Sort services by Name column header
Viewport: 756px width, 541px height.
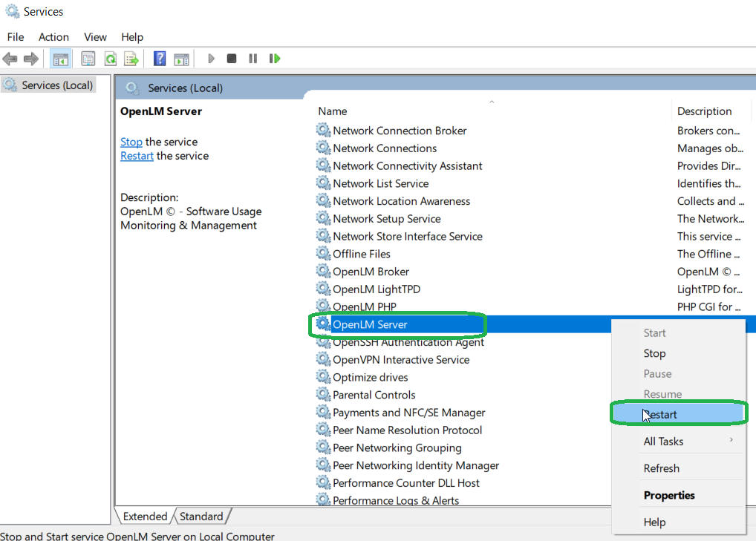(333, 111)
